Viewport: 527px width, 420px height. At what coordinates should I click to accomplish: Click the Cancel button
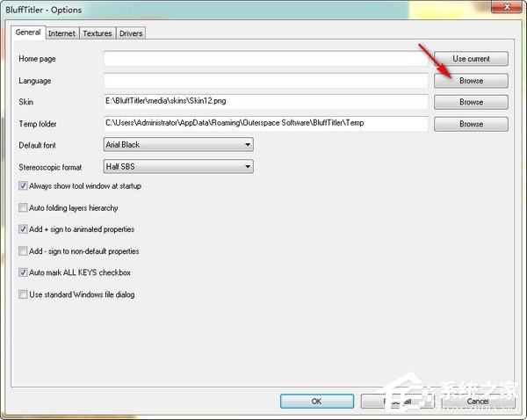click(x=478, y=402)
